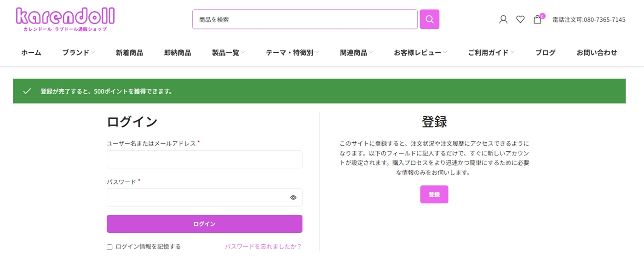Expand the ブランド menu chevron
Image resolution: width=644 pixels, height=276 pixels.
coord(93,52)
